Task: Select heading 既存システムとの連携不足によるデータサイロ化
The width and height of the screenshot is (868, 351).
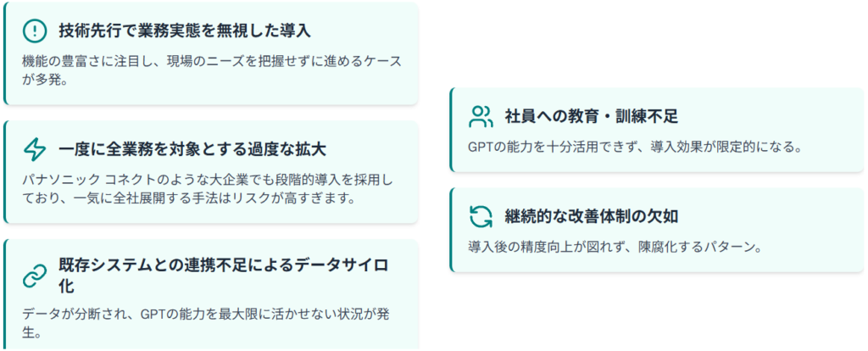Action: coord(223,276)
